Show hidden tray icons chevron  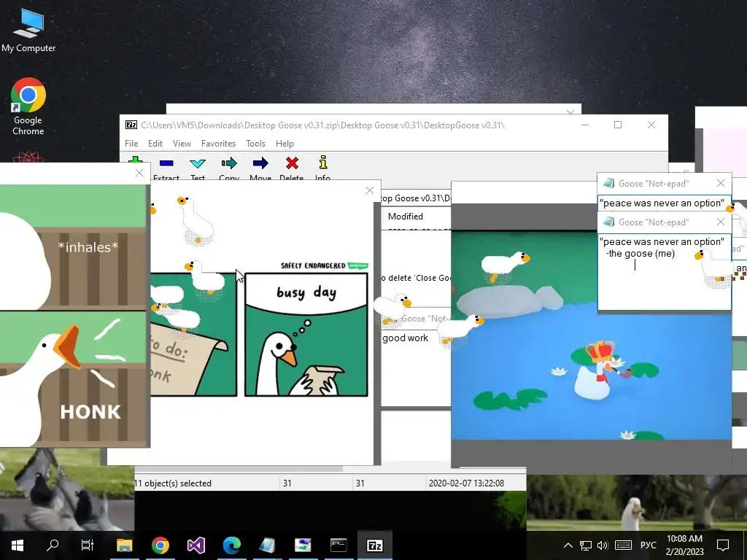click(x=568, y=545)
